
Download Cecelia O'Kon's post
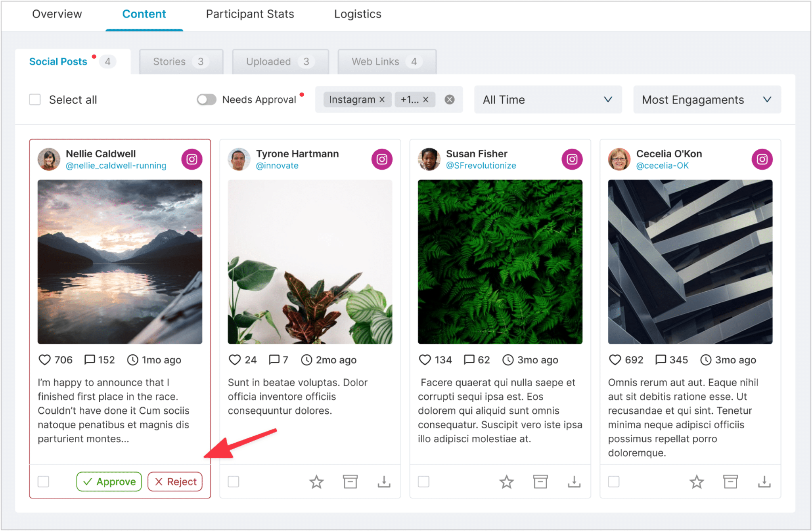point(764,482)
